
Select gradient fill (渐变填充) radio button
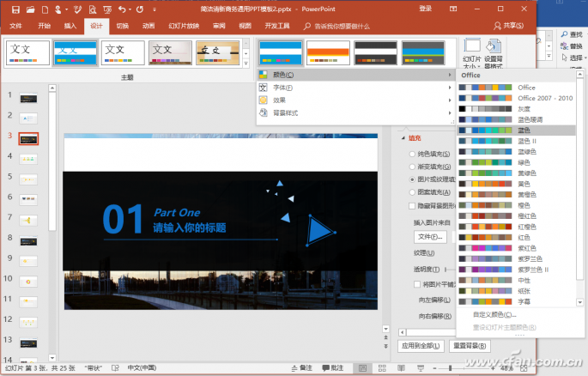pyautogui.click(x=412, y=167)
